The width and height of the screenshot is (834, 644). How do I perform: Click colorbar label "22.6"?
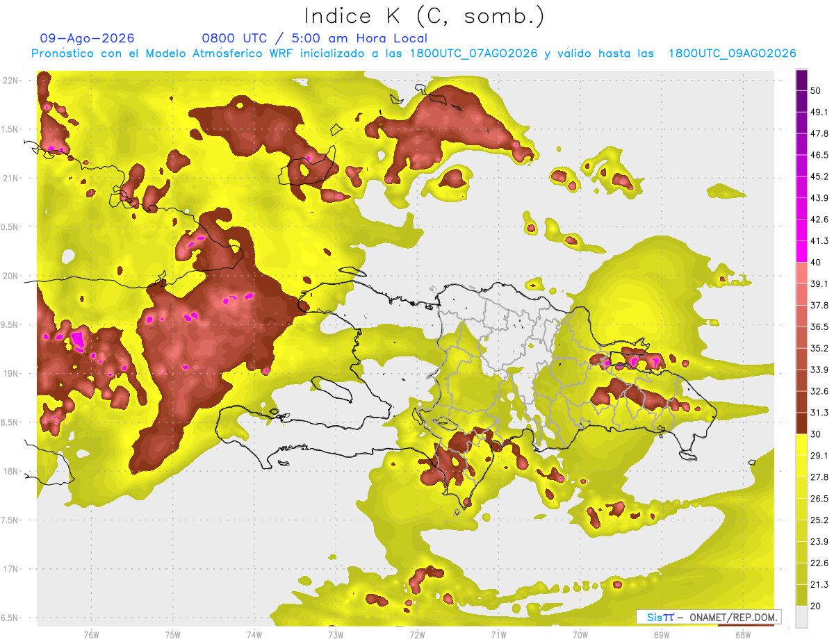pos(819,563)
